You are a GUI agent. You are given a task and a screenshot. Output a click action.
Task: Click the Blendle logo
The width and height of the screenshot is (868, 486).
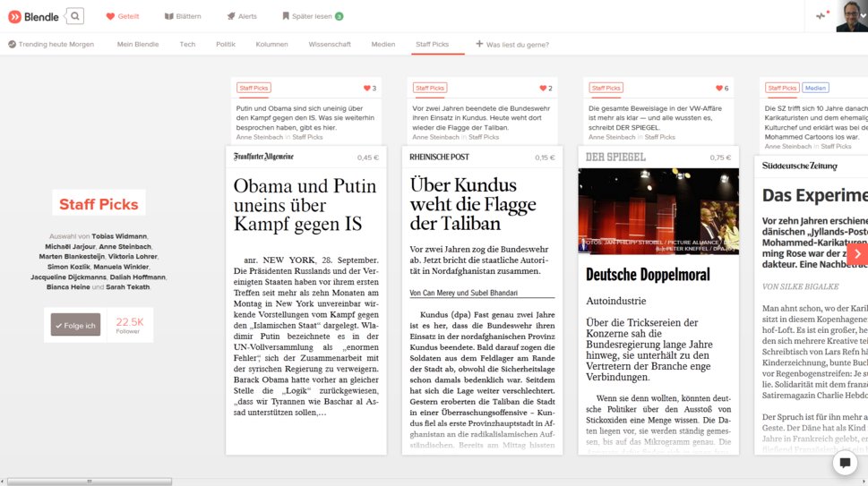click(33, 17)
